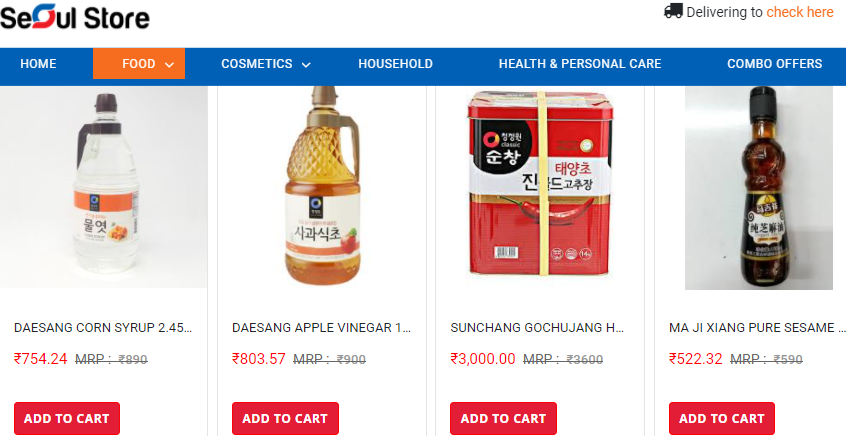Open DAESANG APPLE VINEGAR product title

(322, 328)
